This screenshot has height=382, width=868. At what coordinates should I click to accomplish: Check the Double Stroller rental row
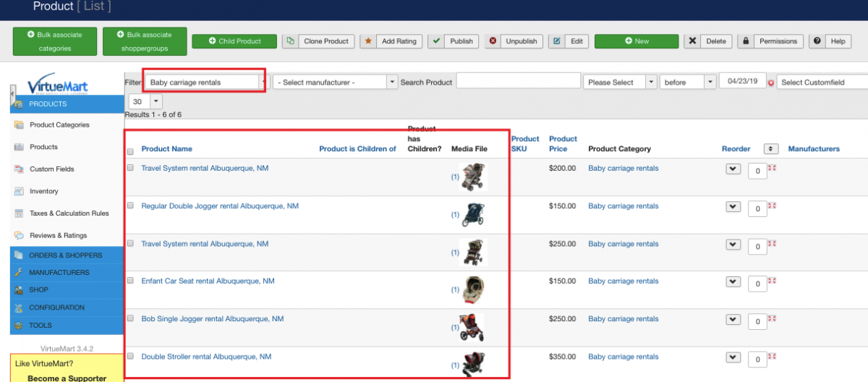(131, 356)
